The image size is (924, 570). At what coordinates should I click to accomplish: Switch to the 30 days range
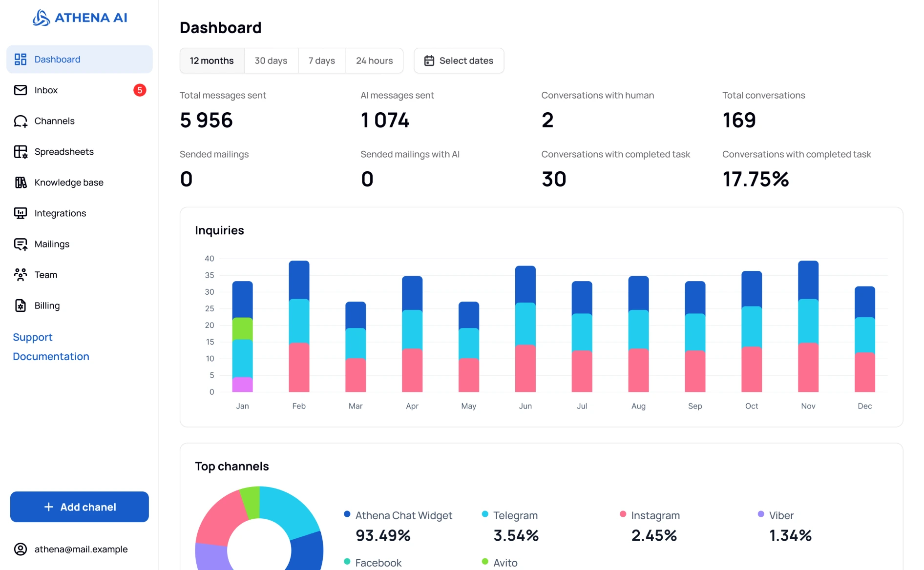click(271, 61)
